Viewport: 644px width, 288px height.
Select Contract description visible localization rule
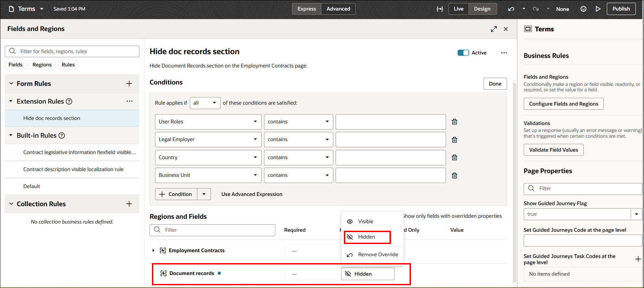tap(72, 169)
